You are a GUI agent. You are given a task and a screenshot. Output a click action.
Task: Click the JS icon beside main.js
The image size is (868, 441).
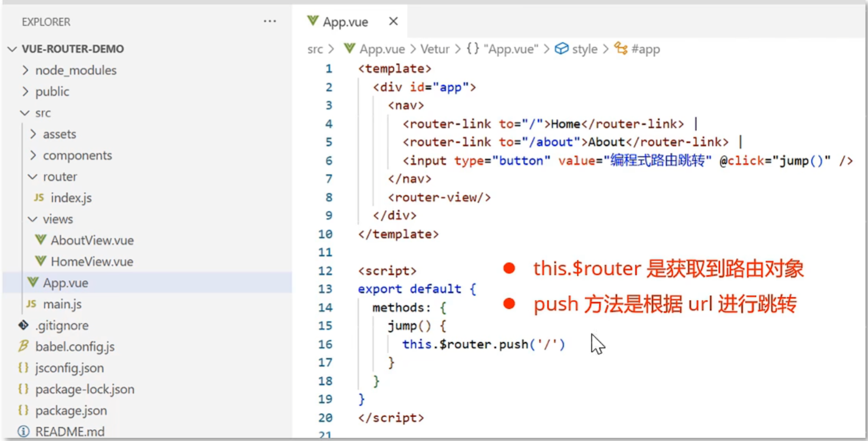point(31,304)
